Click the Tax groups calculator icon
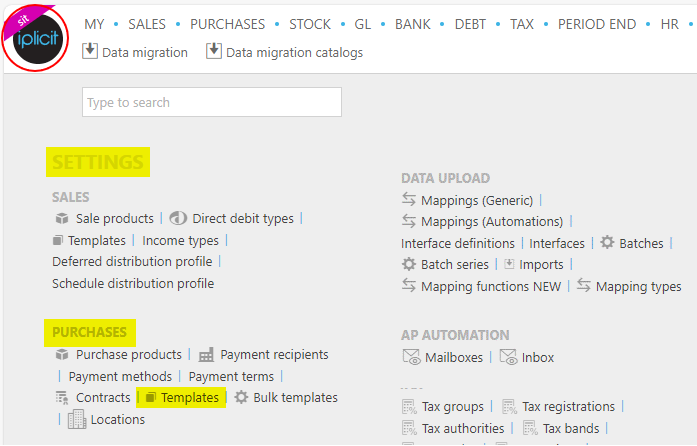The height and width of the screenshot is (446, 697). coord(409,406)
